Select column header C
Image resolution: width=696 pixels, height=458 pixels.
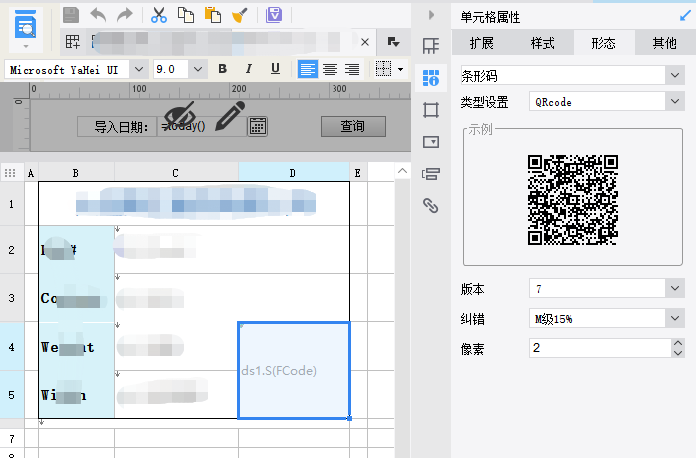(176, 173)
